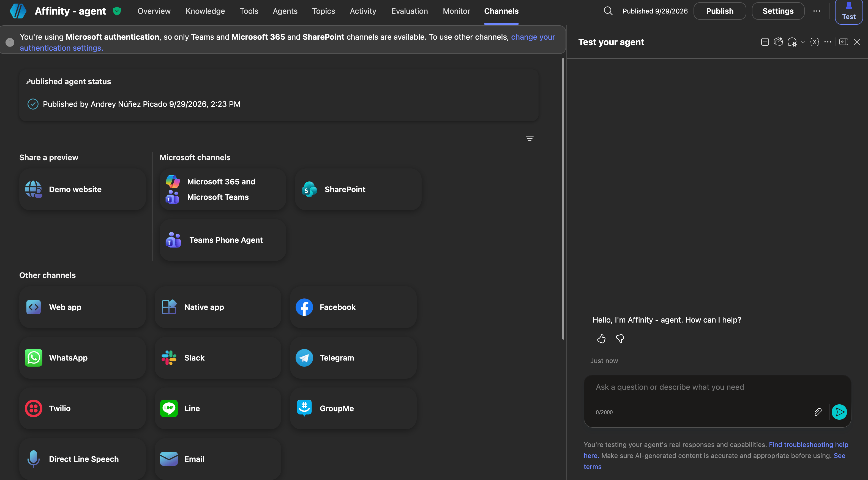Close the Test your agent panel
Image resolution: width=868 pixels, height=480 pixels.
(857, 42)
